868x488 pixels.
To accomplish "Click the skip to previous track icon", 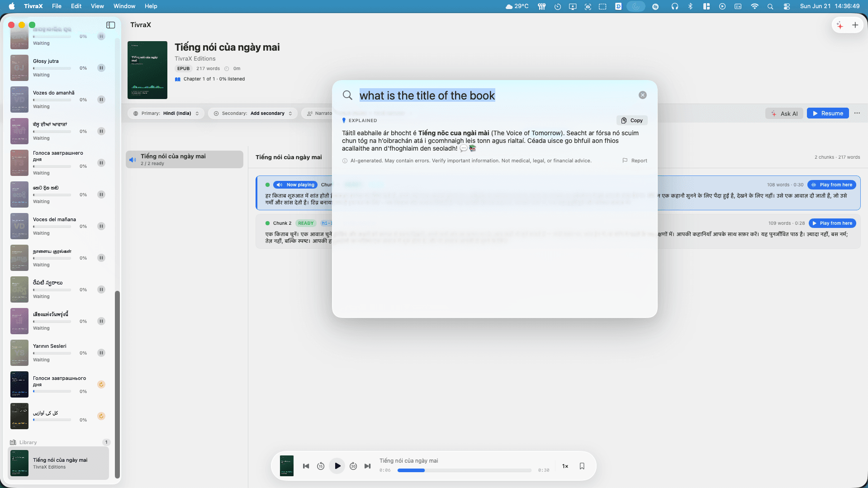I will pos(306,466).
